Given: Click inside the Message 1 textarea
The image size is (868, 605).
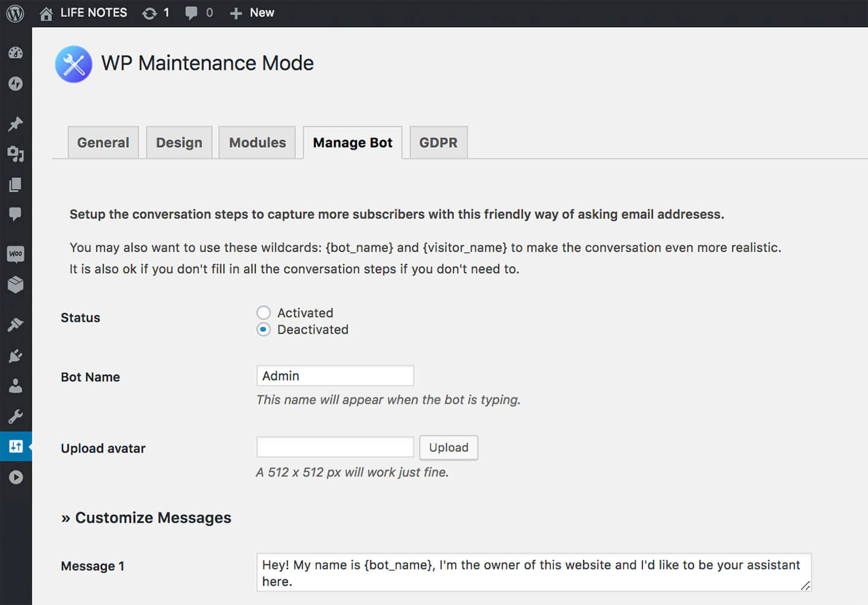Looking at the screenshot, I should point(534,572).
